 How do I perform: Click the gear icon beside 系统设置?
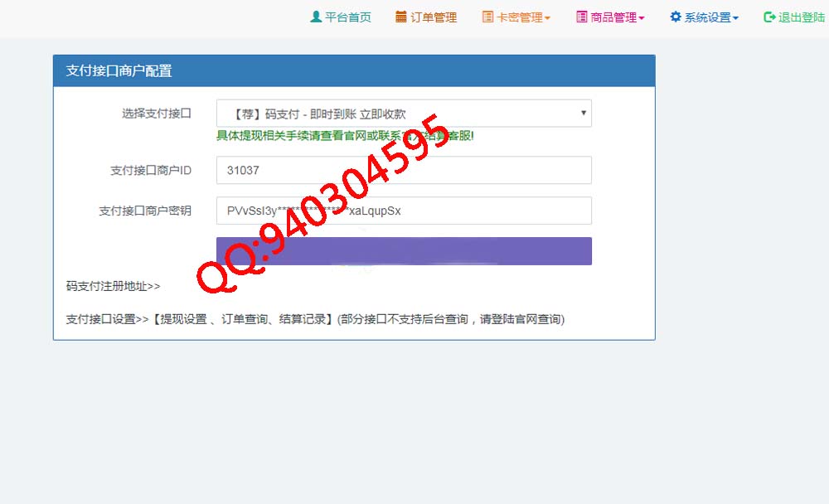[x=676, y=17]
